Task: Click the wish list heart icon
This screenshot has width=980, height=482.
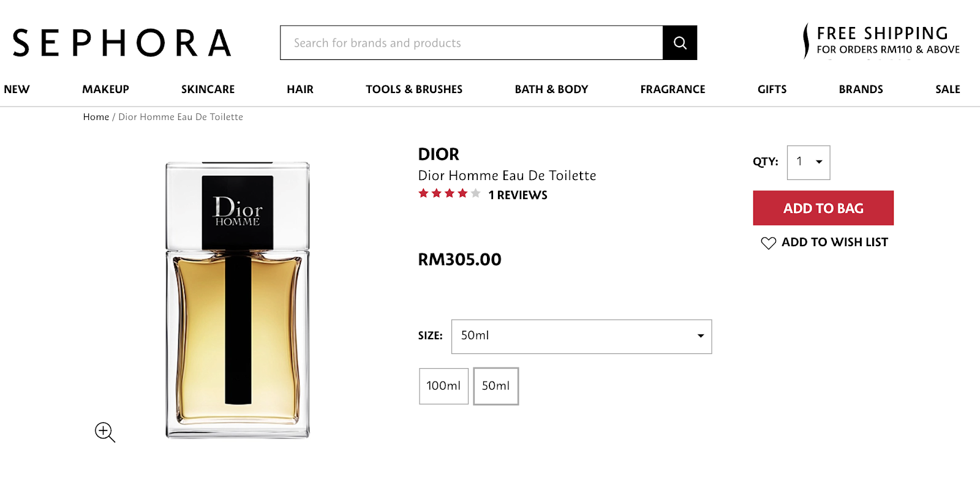Action: pos(768,243)
